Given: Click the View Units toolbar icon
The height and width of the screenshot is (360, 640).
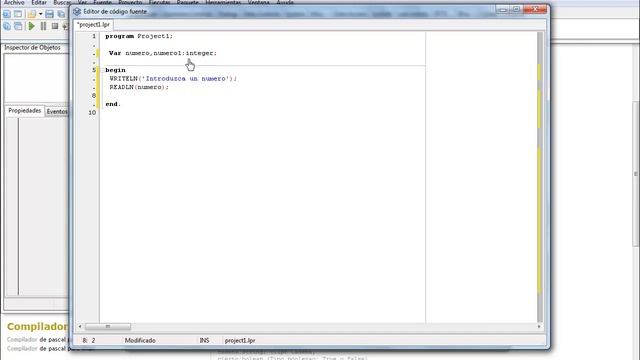Looking at the screenshot, I should coord(7,26).
